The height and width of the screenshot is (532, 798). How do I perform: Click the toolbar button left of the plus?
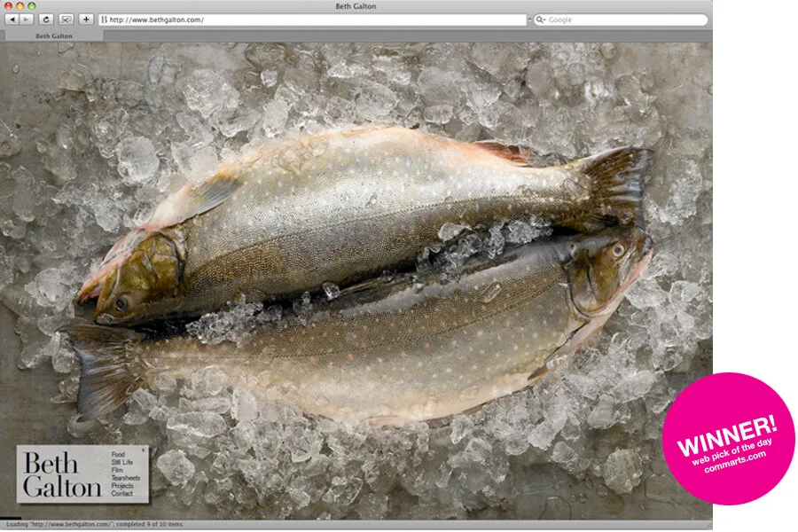click(66, 20)
